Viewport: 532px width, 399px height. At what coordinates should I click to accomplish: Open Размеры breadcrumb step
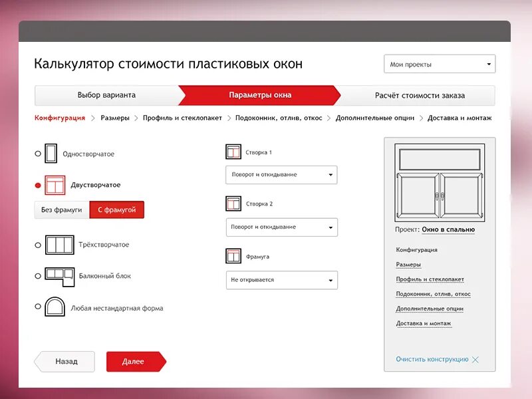tap(115, 118)
